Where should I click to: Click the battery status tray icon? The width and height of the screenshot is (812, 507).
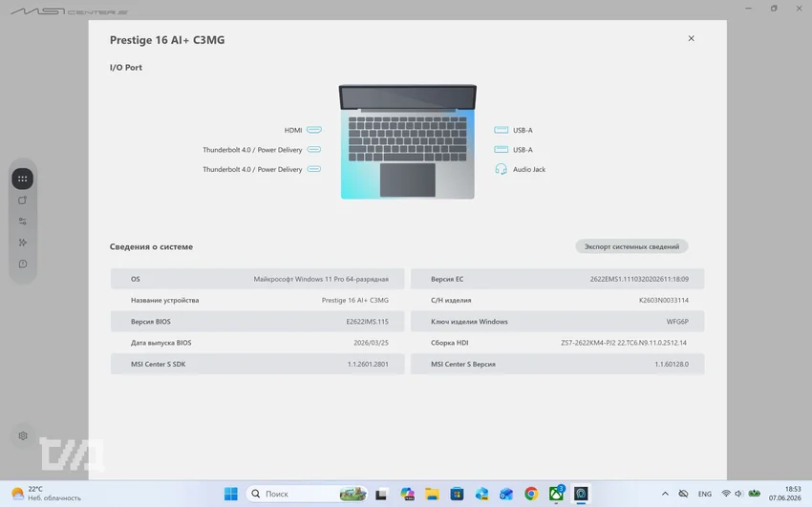tap(754, 494)
